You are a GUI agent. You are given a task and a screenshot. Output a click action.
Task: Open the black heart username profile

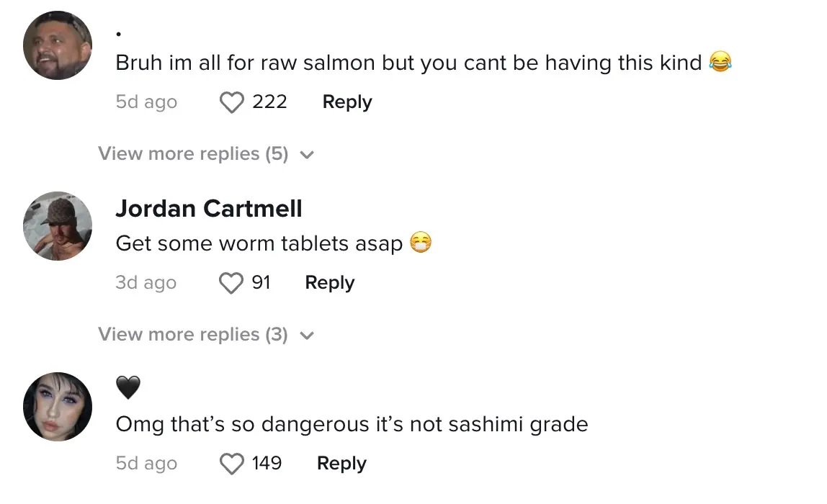[x=128, y=388]
